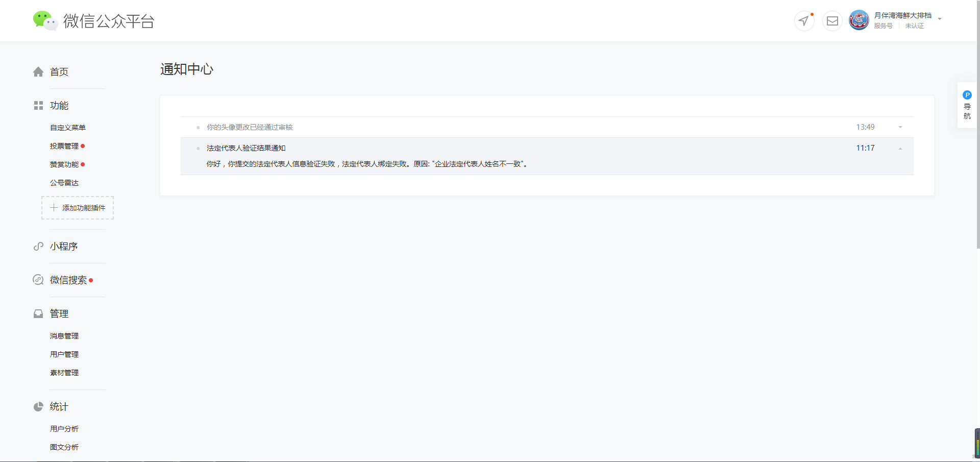Expand the 13:49 notification arrow
The height and width of the screenshot is (462, 980).
900,127
